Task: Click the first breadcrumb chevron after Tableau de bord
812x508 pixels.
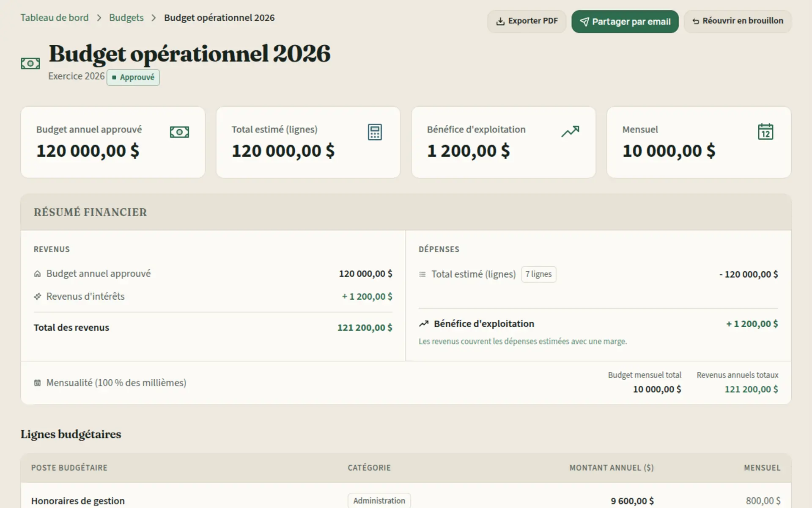Action: [99, 18]
